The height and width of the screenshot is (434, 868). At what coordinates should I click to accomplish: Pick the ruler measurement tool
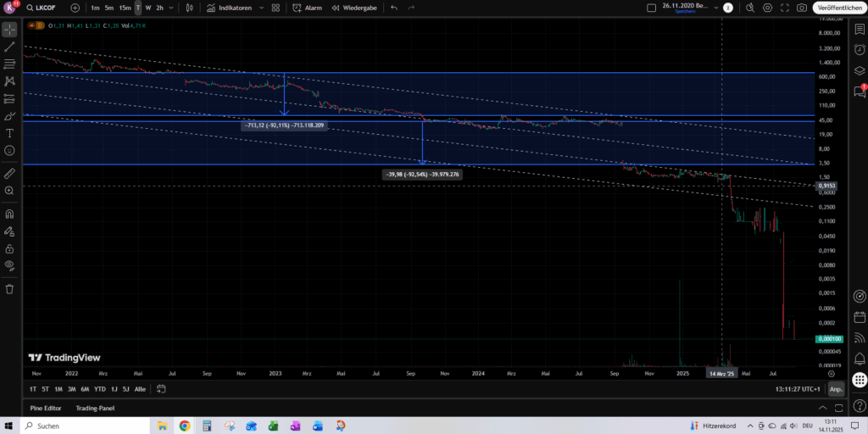coord(10,173)
